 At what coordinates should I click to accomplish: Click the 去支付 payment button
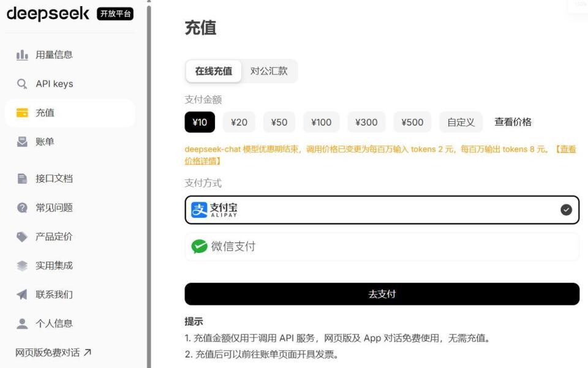point(381,294)
